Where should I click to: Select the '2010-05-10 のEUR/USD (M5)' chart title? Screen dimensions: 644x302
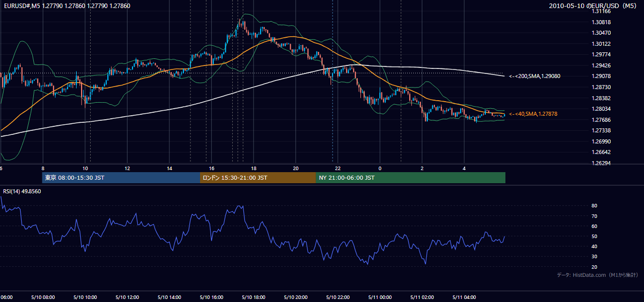coord(594,6)
